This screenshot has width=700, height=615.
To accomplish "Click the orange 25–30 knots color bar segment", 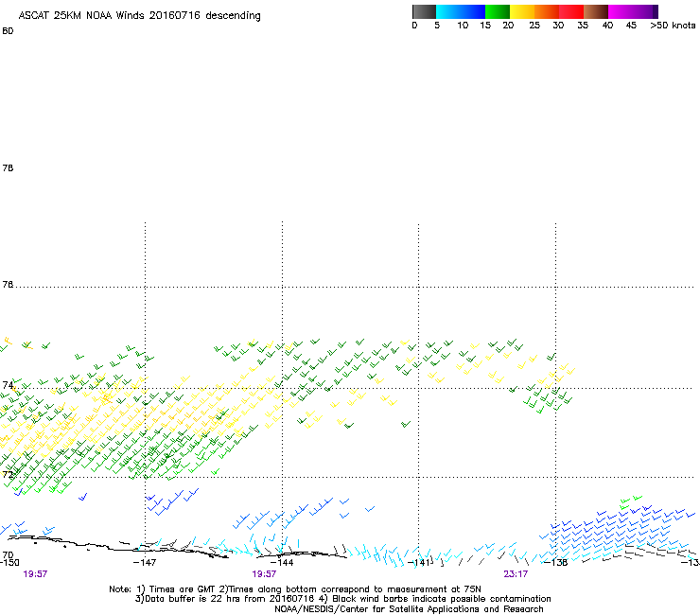I will (x=547, y=11).
